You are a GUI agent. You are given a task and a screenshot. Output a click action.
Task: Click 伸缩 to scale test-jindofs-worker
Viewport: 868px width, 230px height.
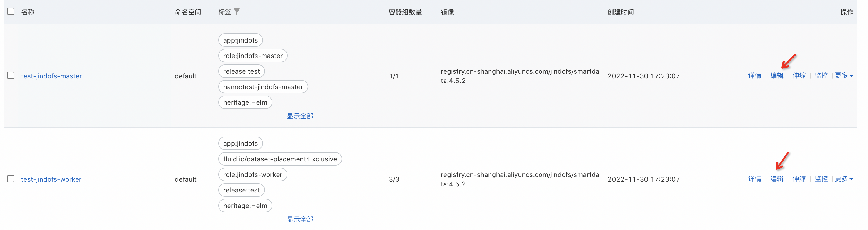pos(799,179)
